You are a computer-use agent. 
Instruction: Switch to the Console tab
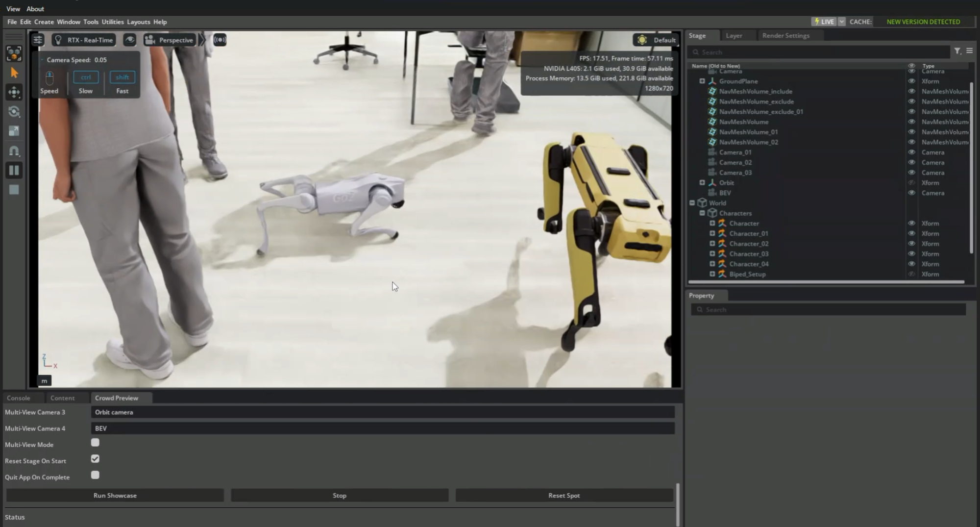(x=19, y=398)
